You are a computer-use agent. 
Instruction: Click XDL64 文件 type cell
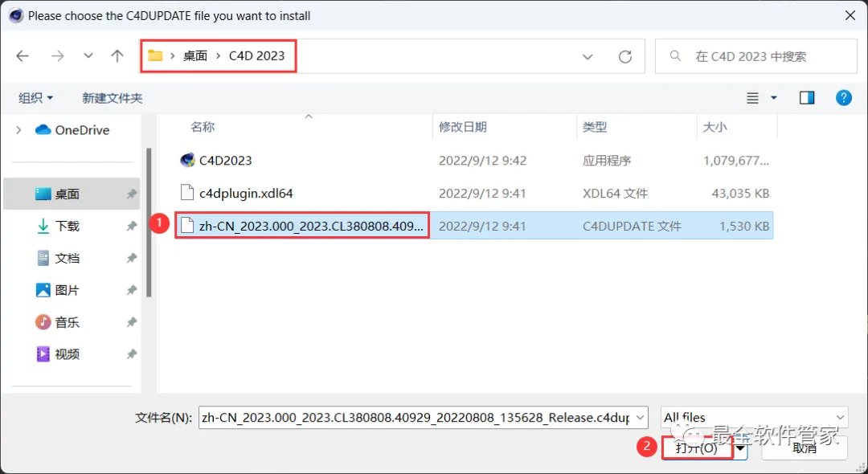pyautogui.click(x=615, y=194)
